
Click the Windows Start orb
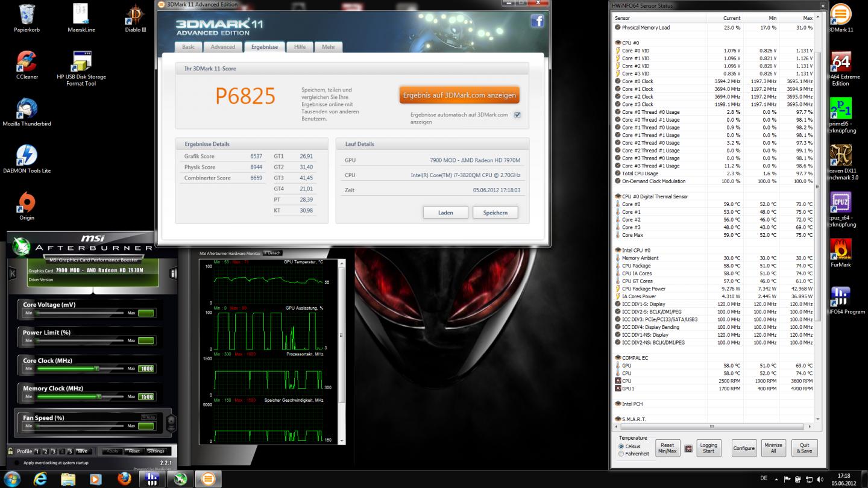[12, 479]
